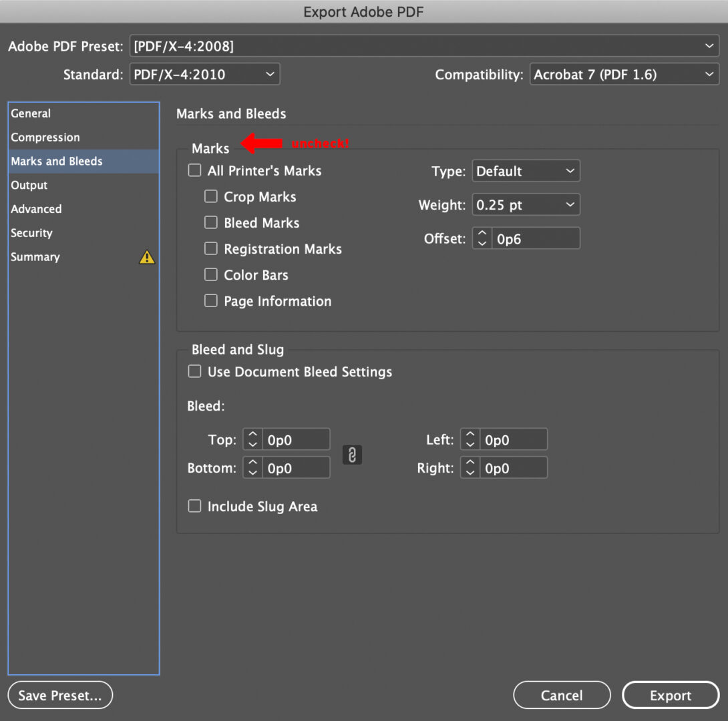Enable the Include Slug Area checkbox

[194, 507]
